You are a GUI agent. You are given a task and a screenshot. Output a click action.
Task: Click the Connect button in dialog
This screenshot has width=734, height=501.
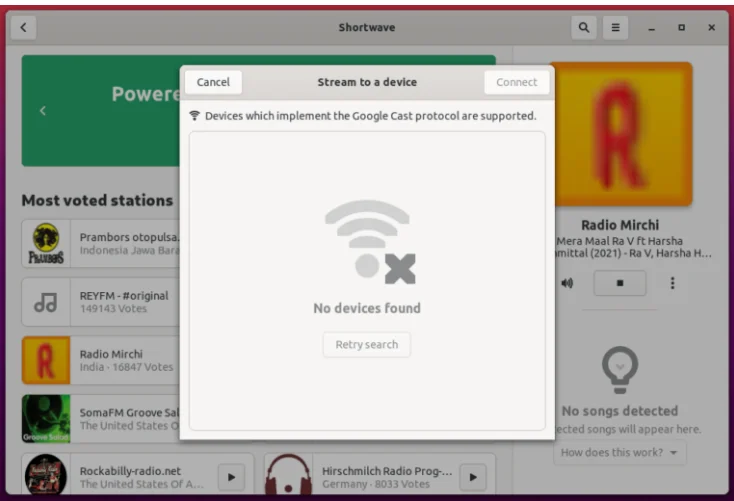pos(516,82)
